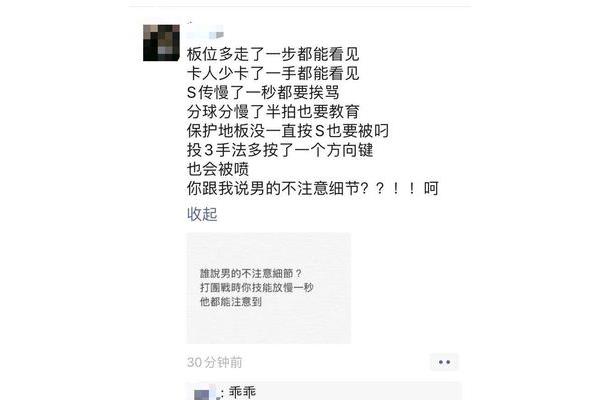Select the line 板位多走了一步都能看见
This screenshot has height=400, width=600.
tap(273, 54)
